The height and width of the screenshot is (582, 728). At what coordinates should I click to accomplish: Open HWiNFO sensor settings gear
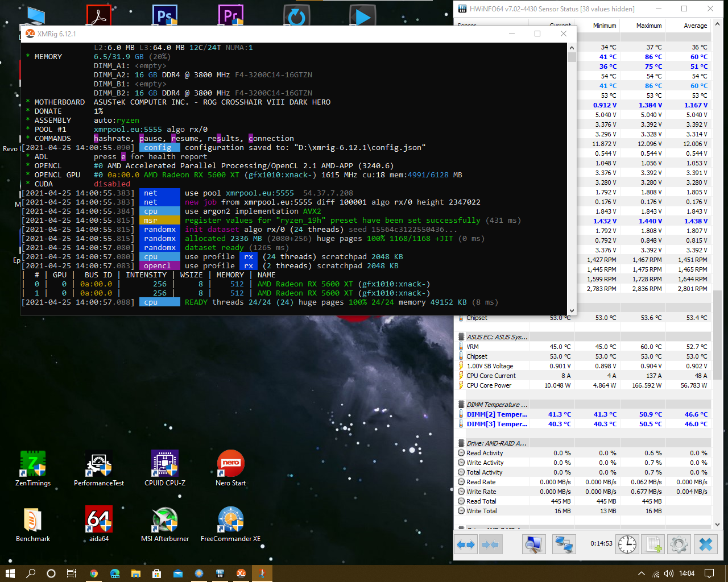point(679,544)
